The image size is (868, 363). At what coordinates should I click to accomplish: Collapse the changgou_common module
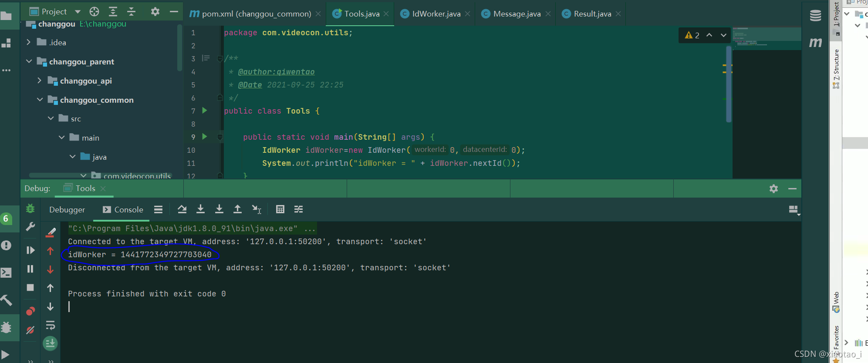coord(40,100)
